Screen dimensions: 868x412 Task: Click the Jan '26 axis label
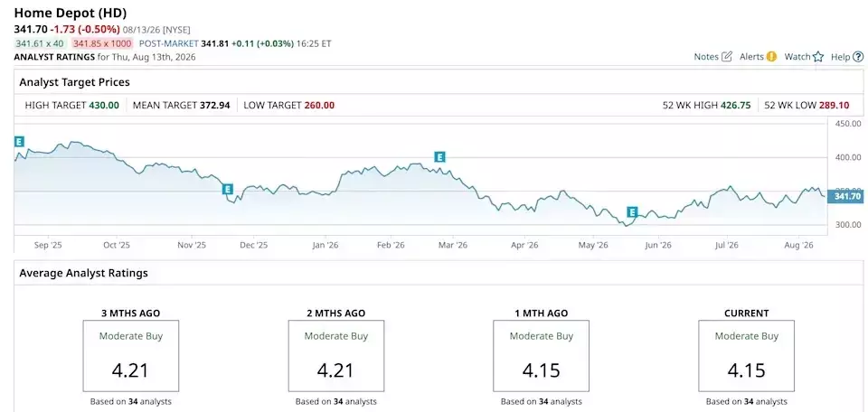click(325, 245)
